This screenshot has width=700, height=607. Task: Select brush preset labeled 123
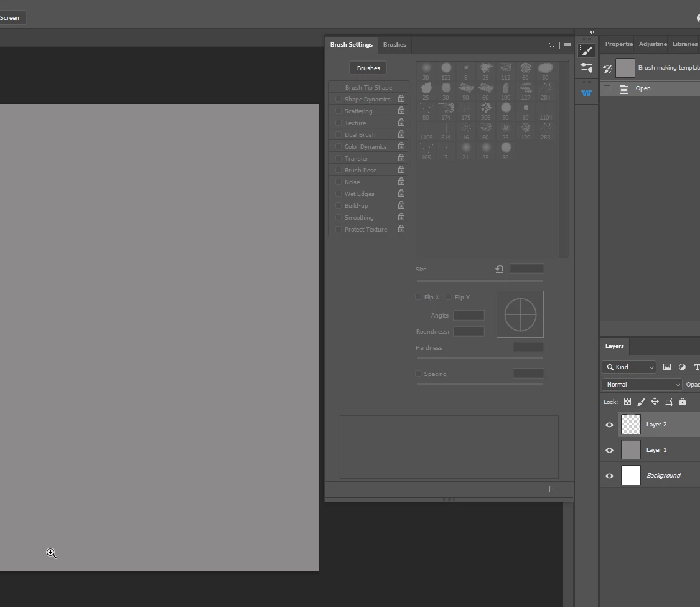(446, 71)
